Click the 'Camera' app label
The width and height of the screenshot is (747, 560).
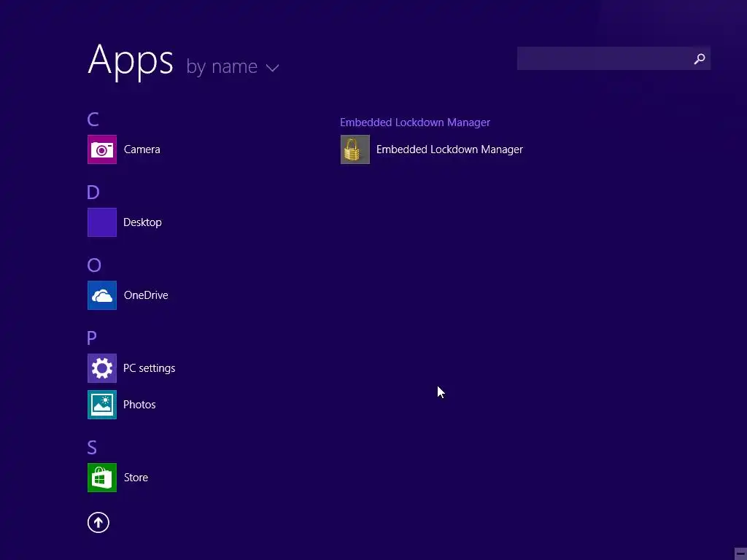[142, 149]
